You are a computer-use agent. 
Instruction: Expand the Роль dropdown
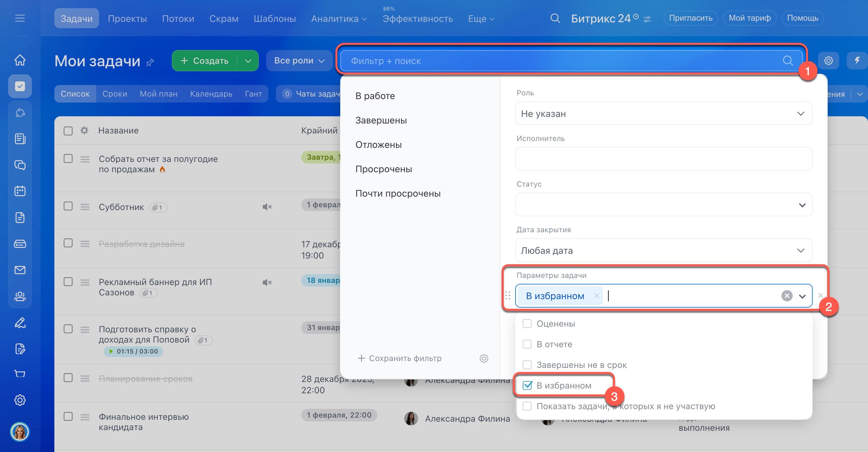[663, 113]
